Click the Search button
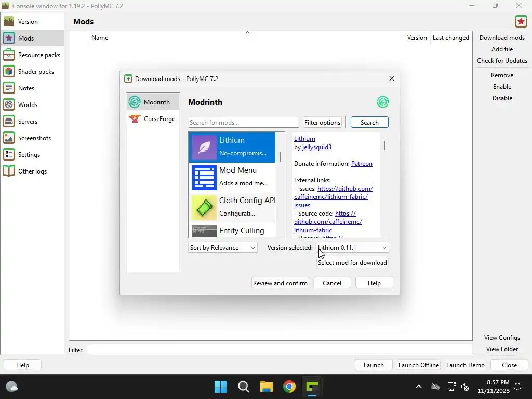Viewport: 532px width, 399px height. [369, 123]
